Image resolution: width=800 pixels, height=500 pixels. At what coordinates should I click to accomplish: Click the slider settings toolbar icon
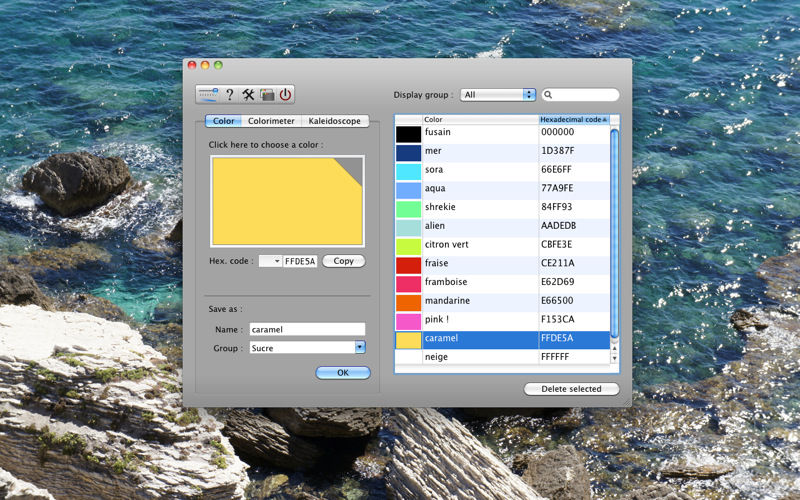[x=208, y=94]
